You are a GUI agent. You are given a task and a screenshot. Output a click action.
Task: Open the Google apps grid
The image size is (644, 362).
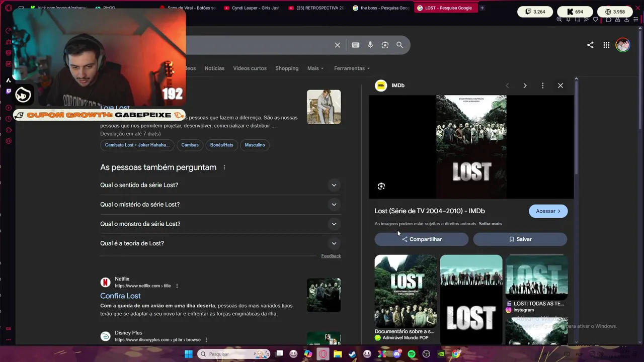point(606,45)
